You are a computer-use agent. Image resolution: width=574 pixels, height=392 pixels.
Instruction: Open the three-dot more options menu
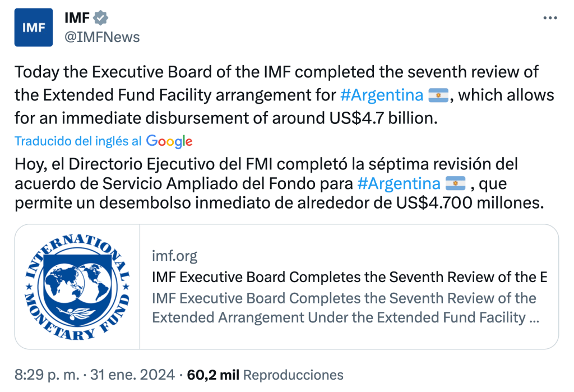(x=550, y=18)
